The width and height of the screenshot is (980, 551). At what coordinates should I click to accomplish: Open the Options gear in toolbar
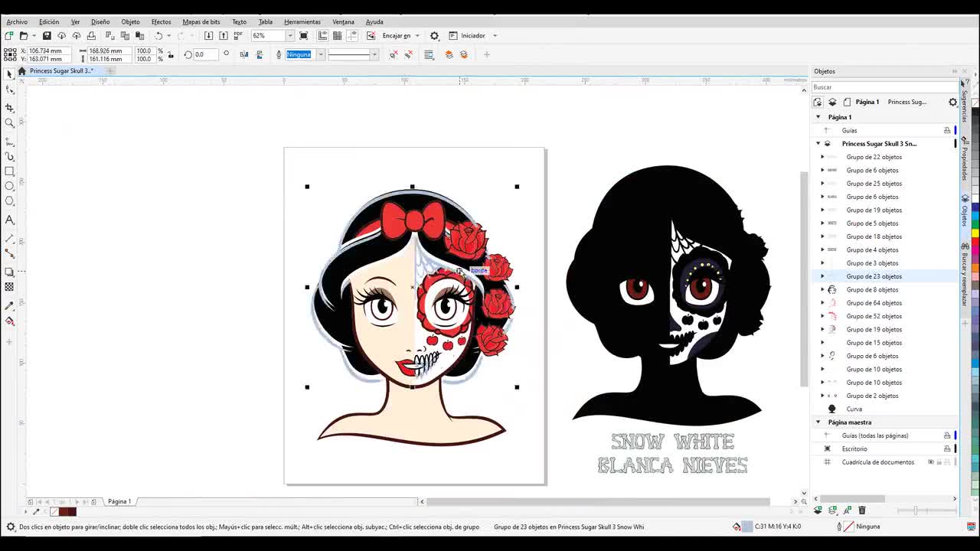tap(434, 35)
